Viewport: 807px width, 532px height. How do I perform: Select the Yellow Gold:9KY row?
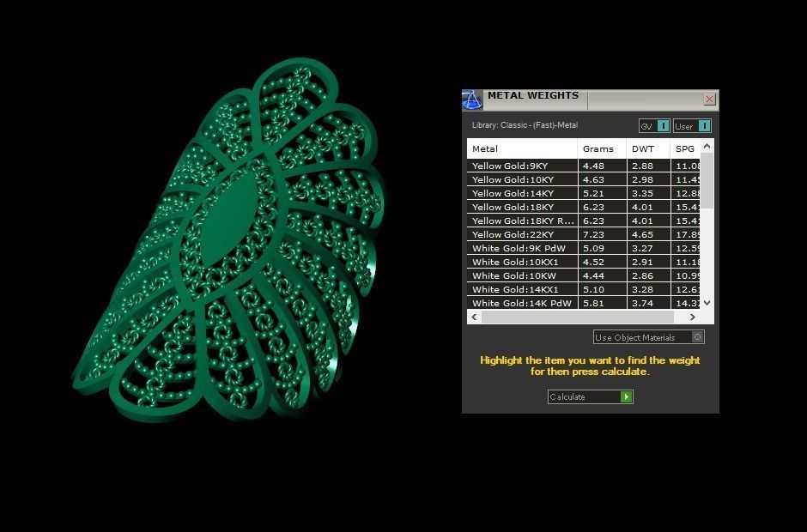pyautogui.click(x=584, y=166)
